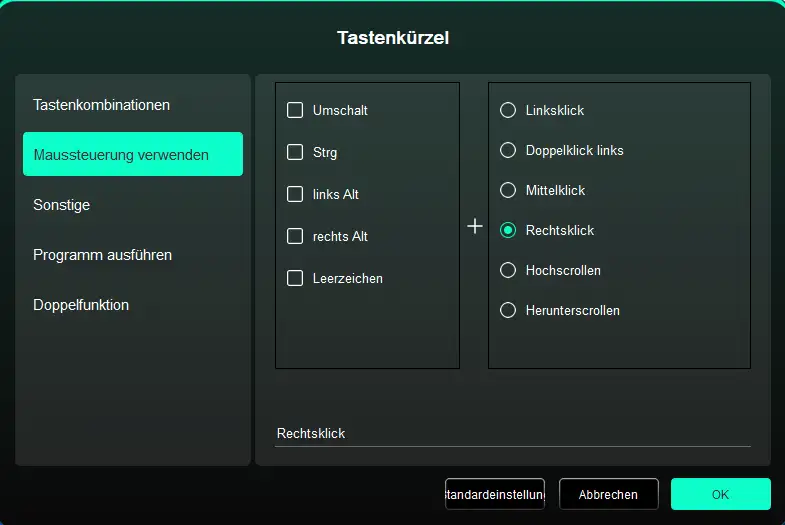Switch to the Sonstige section
Image resolution: width=785 pixels, height=525 pixels.
point(62,205)
